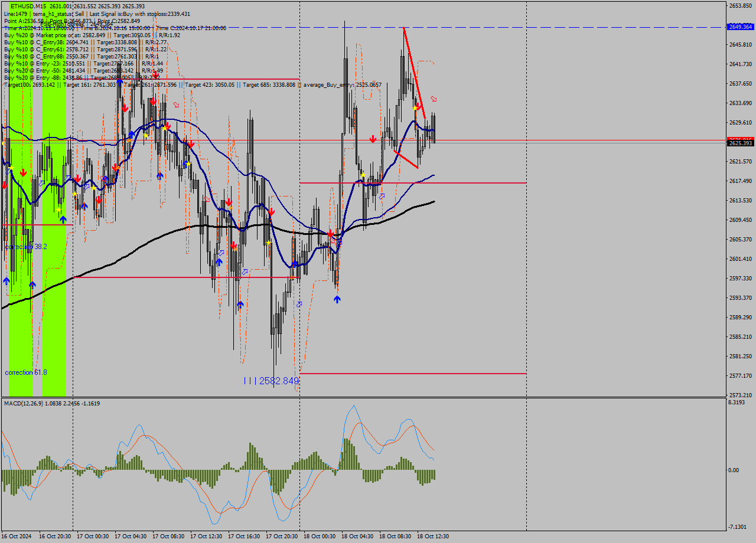Click price axis label 2617.490

coord(740,181)
